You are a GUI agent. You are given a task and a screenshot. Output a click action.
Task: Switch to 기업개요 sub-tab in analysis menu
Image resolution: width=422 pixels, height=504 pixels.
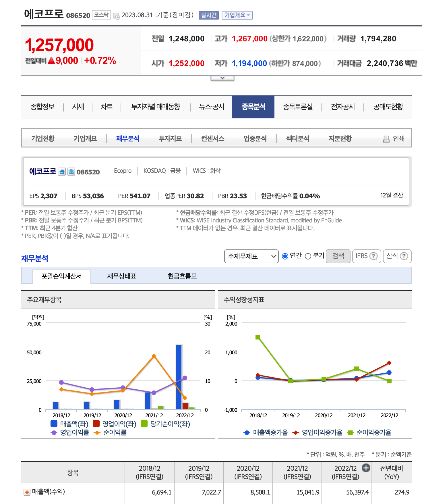pos(85,138)
